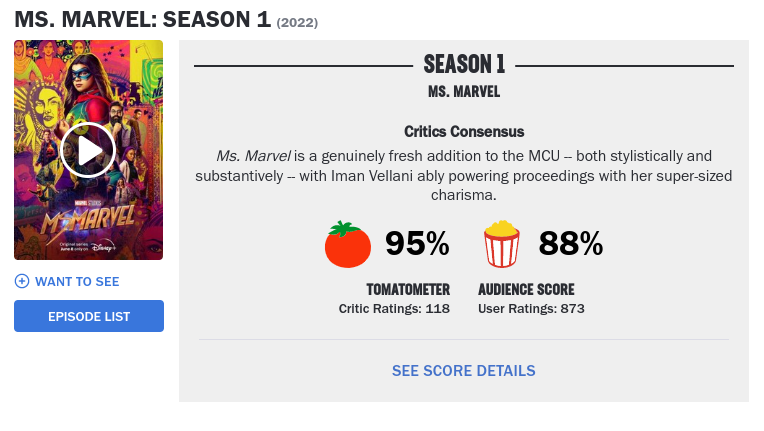Select the TOMATOMETER label
This screenshot has width=764, height=431.
click(408, 289)
